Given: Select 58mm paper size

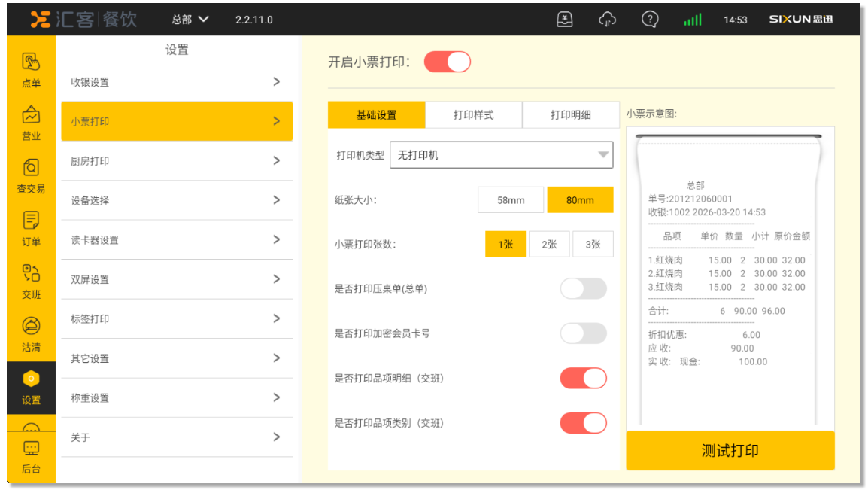Looking at the screenshot, I should [x=511, y=200].
